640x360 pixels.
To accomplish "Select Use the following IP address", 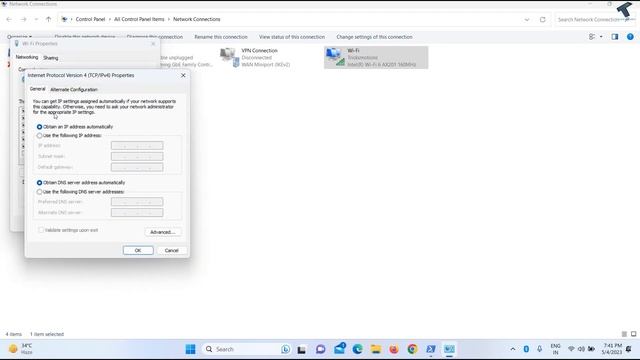I will pos(69,136).
